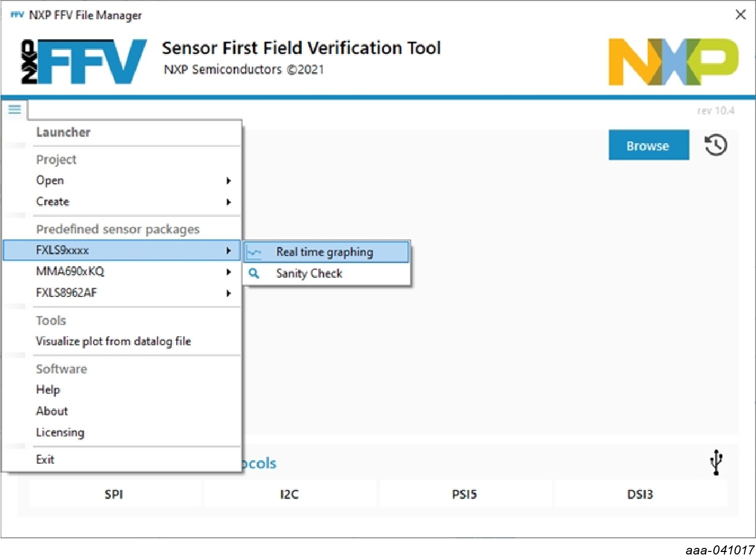Click the Real time graphing chart icon
756x559 pixels.
pos(254,252)
